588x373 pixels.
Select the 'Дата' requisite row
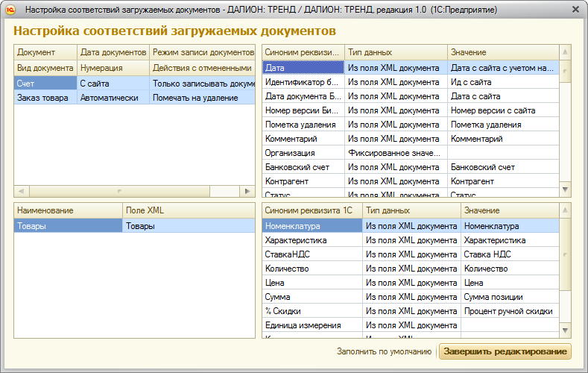coord(411,68)
